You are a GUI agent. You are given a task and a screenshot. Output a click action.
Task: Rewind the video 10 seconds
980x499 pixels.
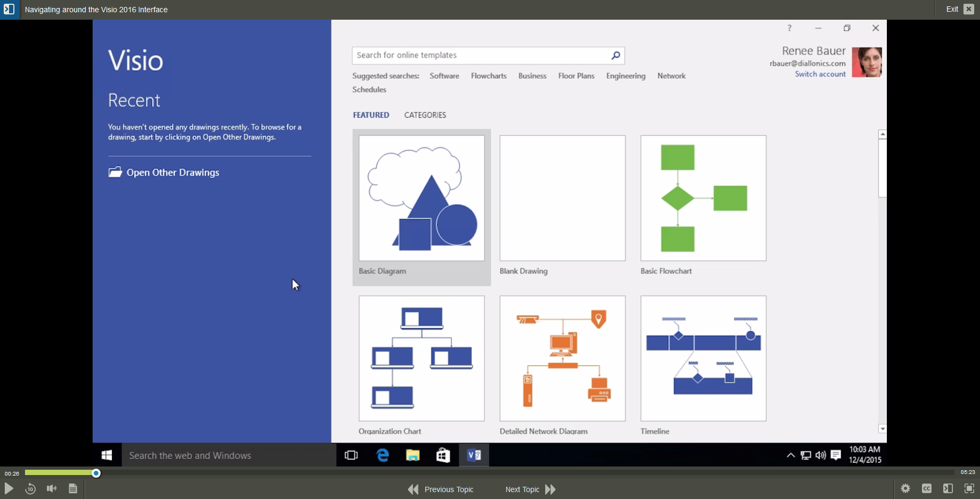coord(30,488)
